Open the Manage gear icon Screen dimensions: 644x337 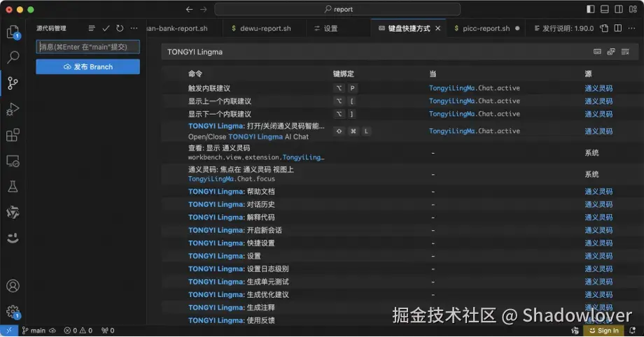click(x=13, y=312)
